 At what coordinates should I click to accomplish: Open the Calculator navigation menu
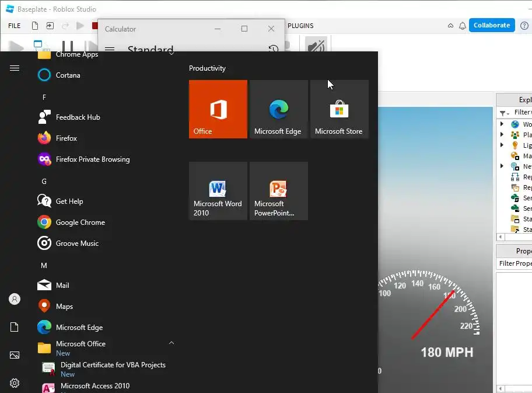(x=110, y=49)
